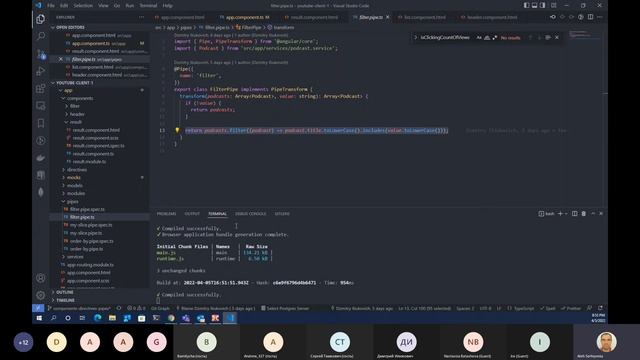Maximize the panel with the up chevron
The width and height of the screenshot is (640, 360).
coord(593,213)
